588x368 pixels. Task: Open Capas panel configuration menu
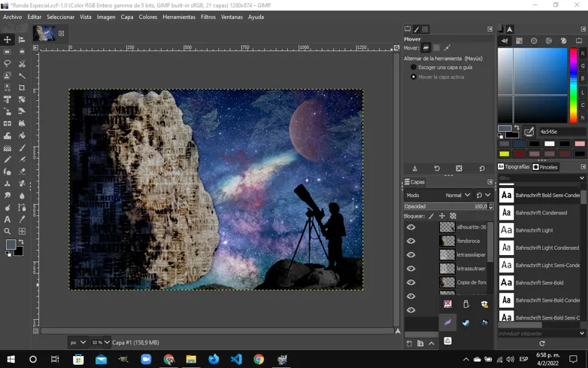tap(489, 181)
